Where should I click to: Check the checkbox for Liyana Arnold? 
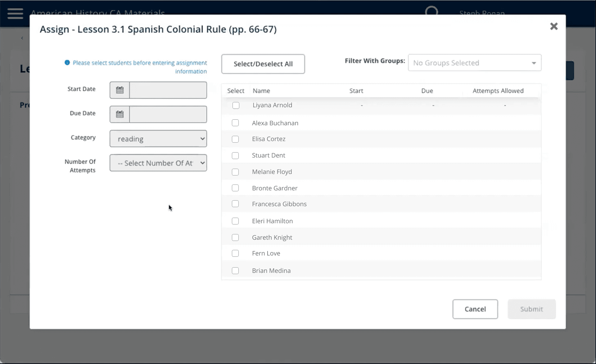pyautogui.click(x=236, y=105)
